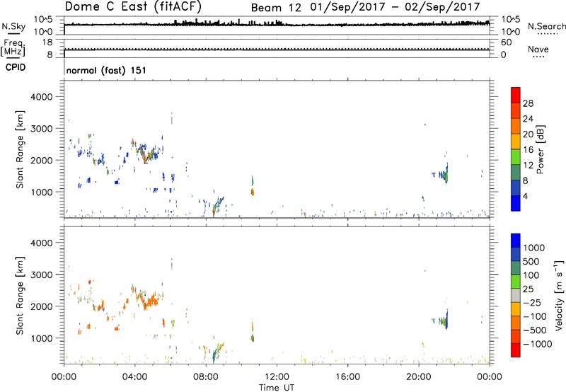Viewport: 566px width, 392px height.
Task: Click the date range '01/Sep/2017 - 02/Sep/2017'
Action: pyautogui.click(x=395, y=7)
